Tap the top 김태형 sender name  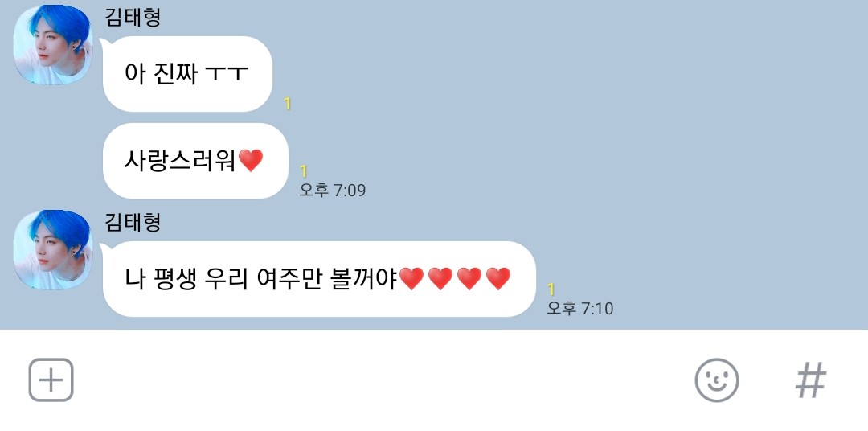(133, 17)
